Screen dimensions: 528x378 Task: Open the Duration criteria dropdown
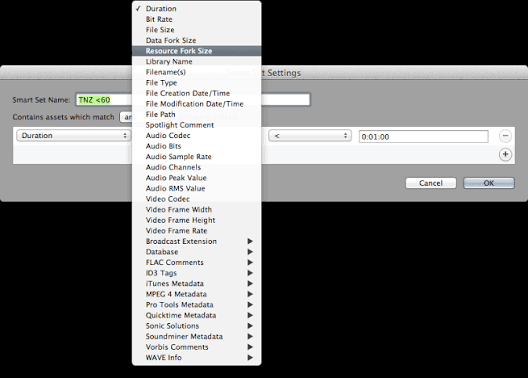73,136
